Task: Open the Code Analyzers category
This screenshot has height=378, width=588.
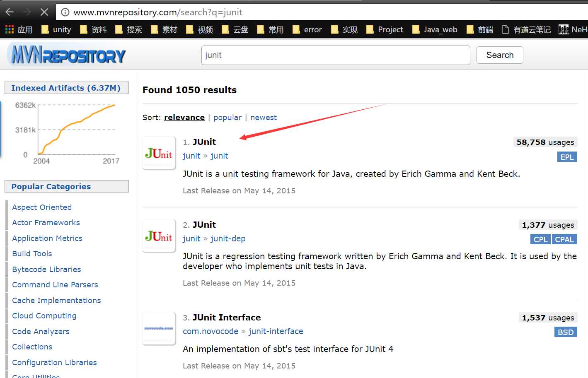Action: click(x=41, y=331)
